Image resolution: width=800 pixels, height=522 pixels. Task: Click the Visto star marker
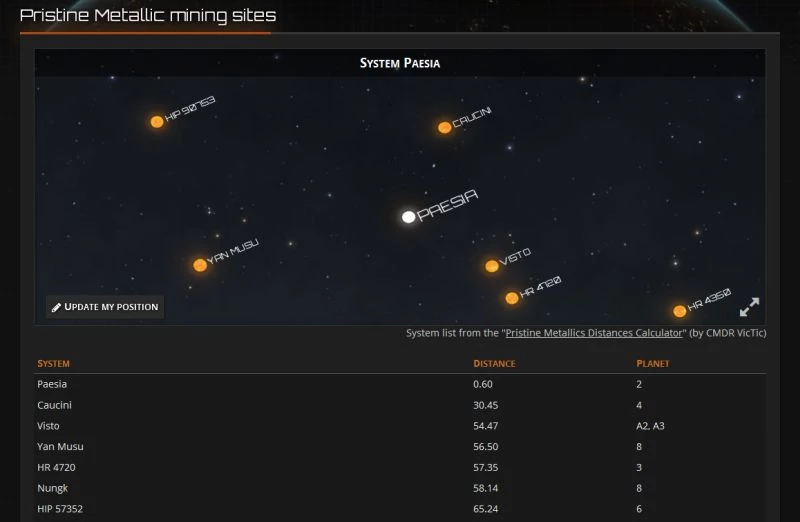click(491, 266)
